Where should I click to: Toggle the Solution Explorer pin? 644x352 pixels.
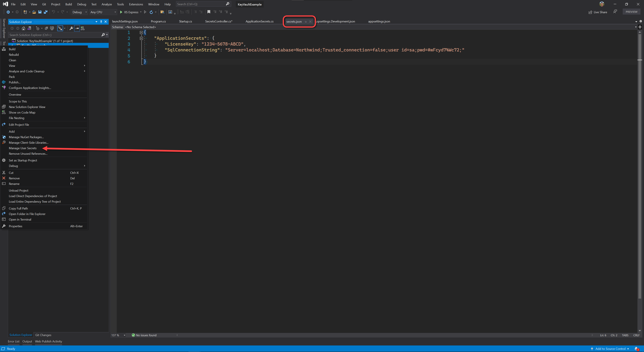coord(101,22)
